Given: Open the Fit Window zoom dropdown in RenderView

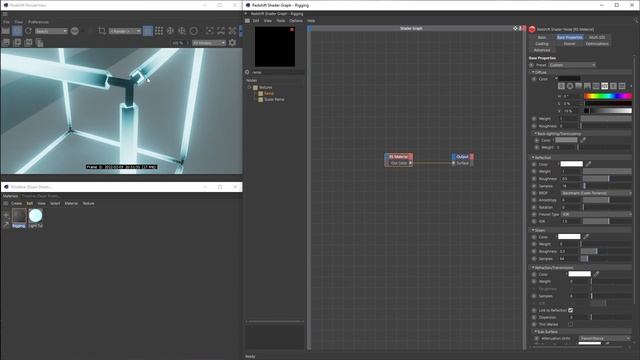Looking at the screenshot, I should click(209, 43).
